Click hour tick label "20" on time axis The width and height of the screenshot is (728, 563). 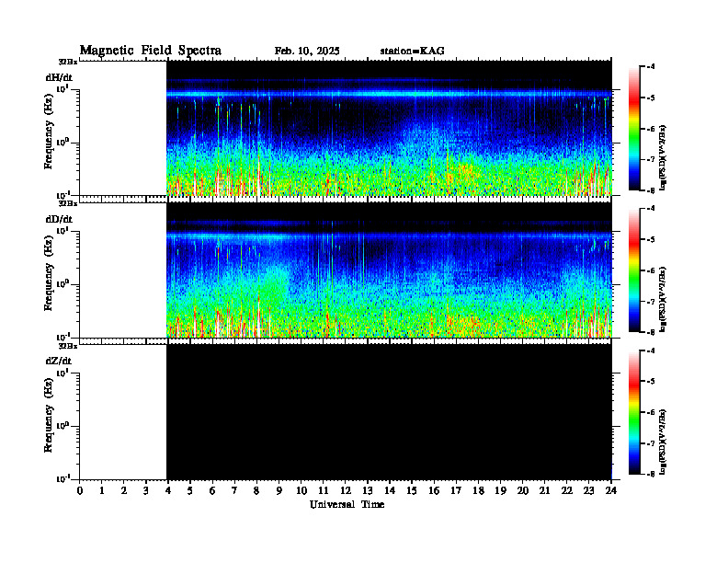(523, 490)
